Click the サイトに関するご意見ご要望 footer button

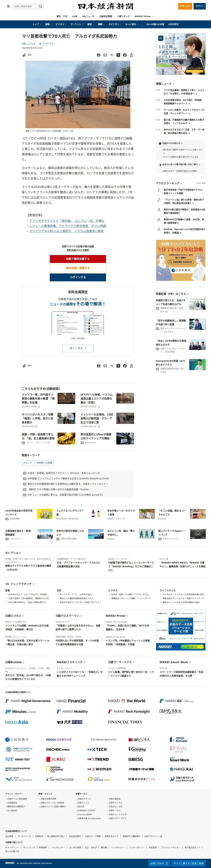tap(189, 864)
